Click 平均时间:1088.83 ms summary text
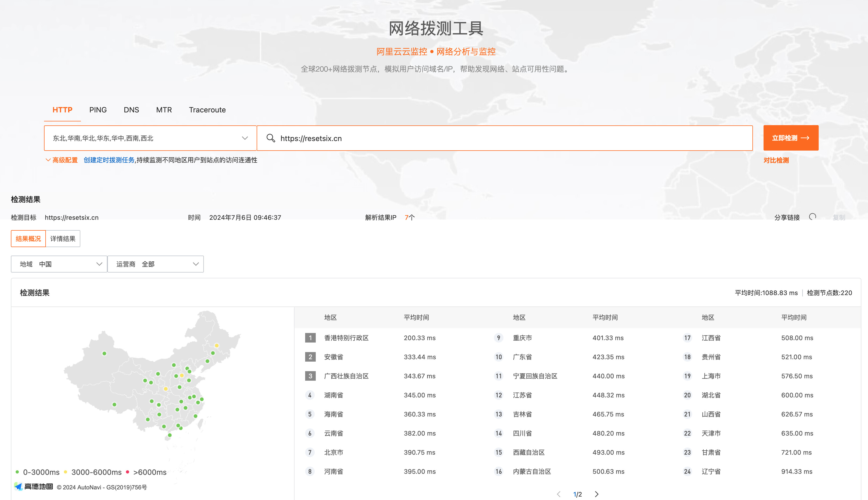 click(766, 293)
